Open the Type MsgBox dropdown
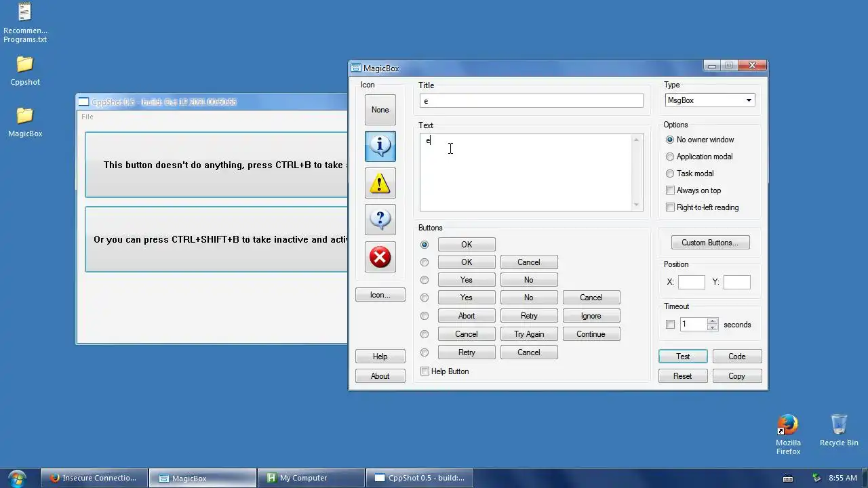 coord(710,100)
